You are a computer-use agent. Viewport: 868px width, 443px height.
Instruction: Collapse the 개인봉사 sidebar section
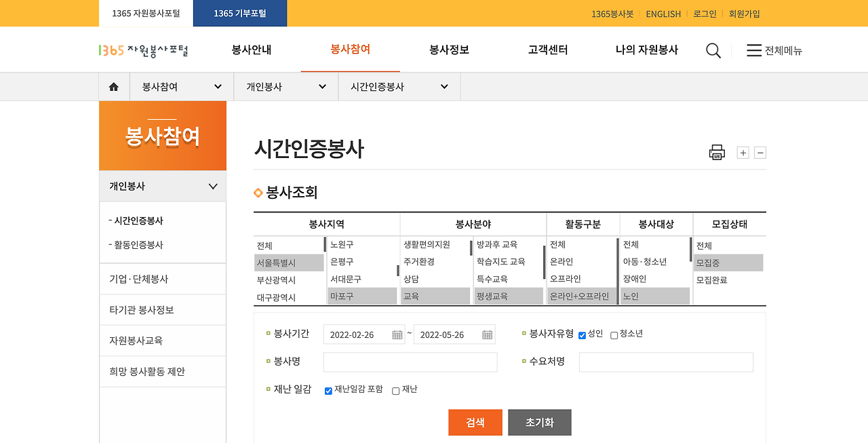coord(212,186)
